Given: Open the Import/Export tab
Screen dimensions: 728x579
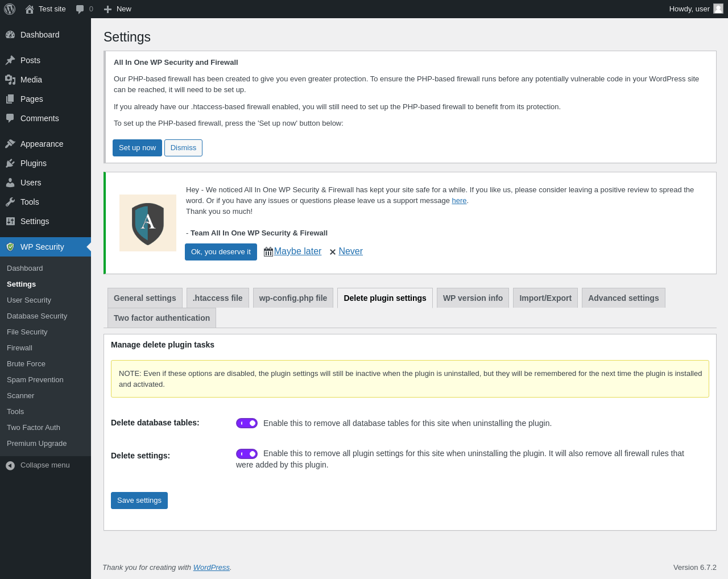Looking at the screenshot, I should tap(545, 298).
